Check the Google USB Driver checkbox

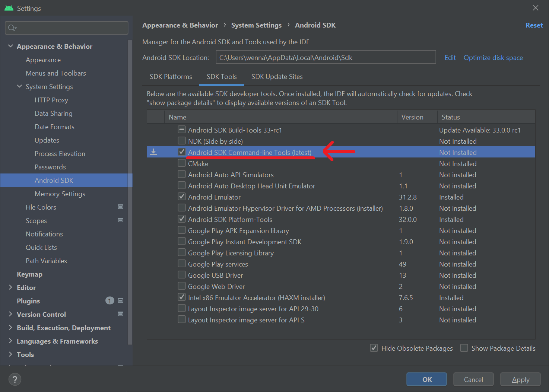(x=182, y=275)
